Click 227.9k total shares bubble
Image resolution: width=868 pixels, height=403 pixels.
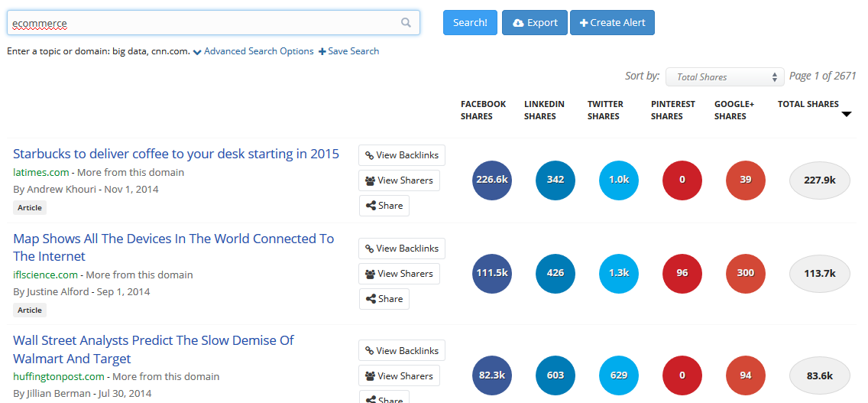tap(820, 180)
